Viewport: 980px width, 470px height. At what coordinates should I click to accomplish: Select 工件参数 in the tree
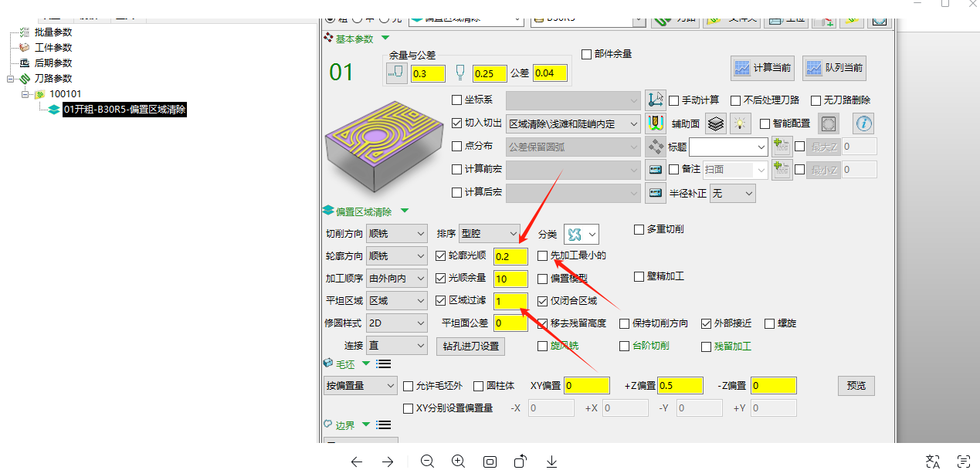point(53,48)
